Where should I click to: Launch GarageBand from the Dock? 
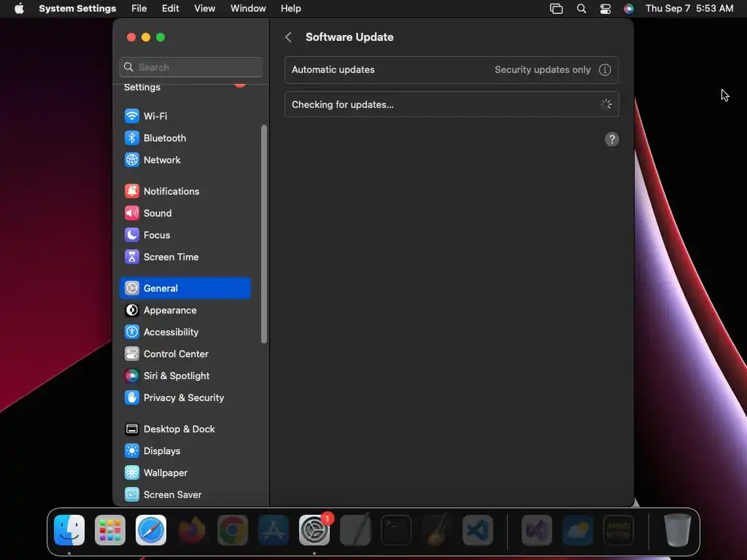[x=437, y=530]
